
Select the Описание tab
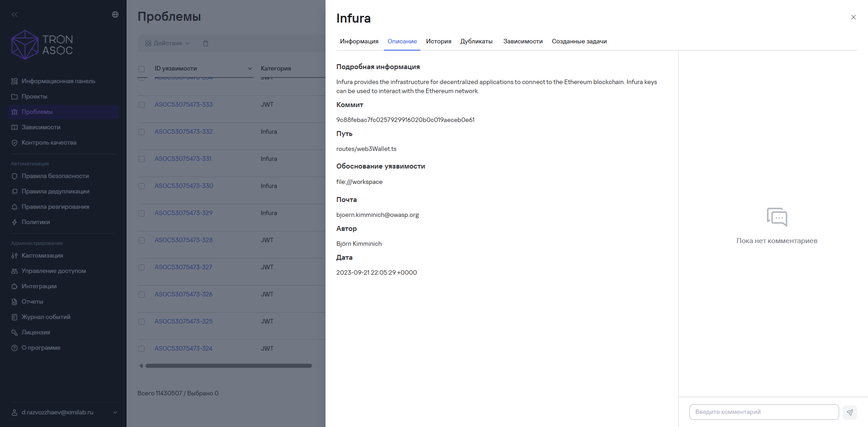click(x=402, y=41)
